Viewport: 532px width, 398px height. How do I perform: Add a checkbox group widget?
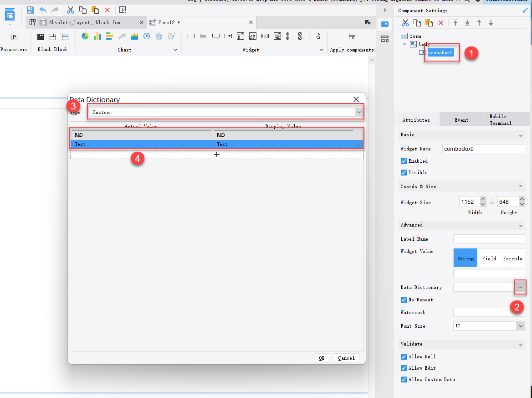tap(302, 36)
